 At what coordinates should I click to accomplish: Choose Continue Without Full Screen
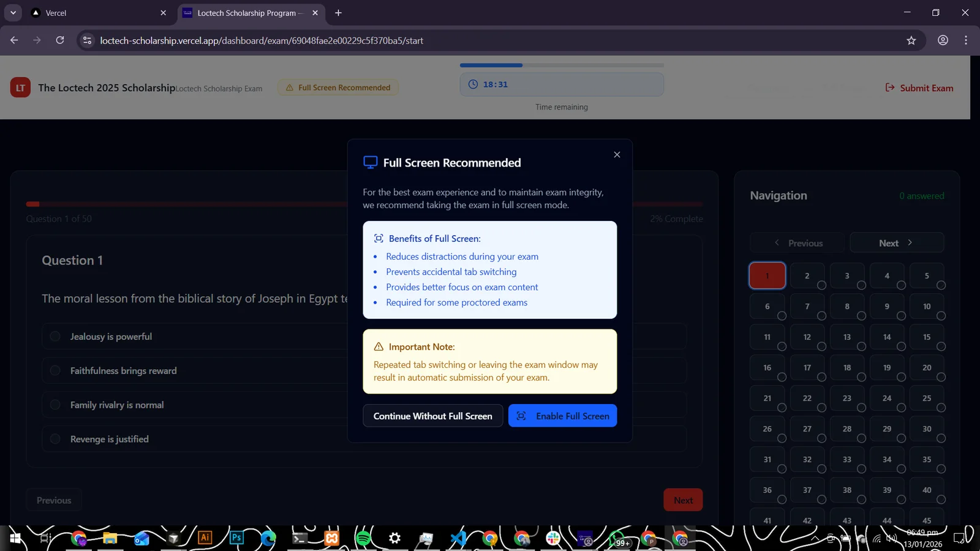(432, 416)
